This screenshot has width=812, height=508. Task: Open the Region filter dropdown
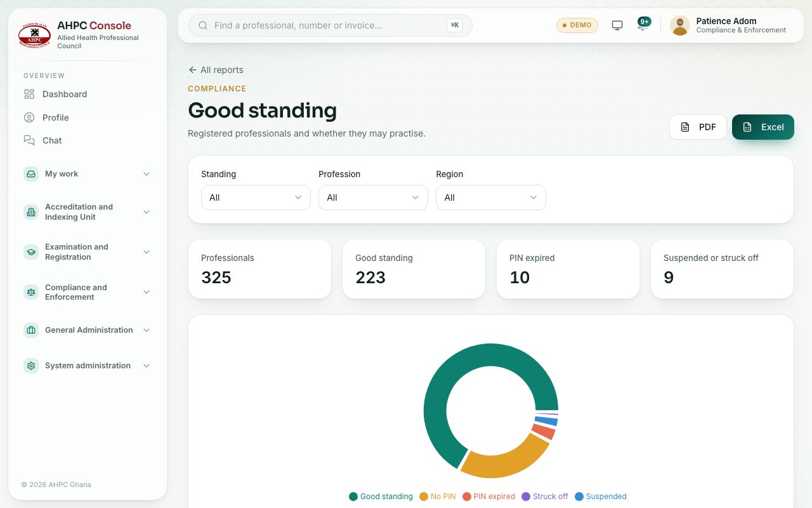[491, 197]
